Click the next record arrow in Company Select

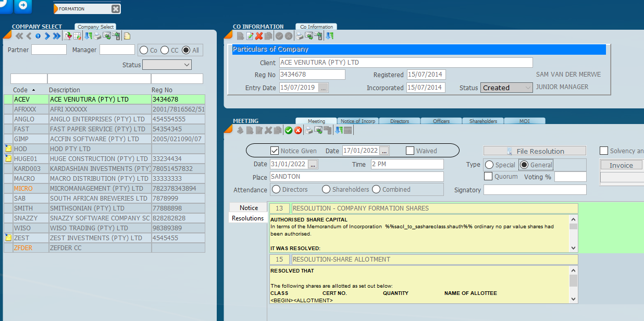pos(47,36)
